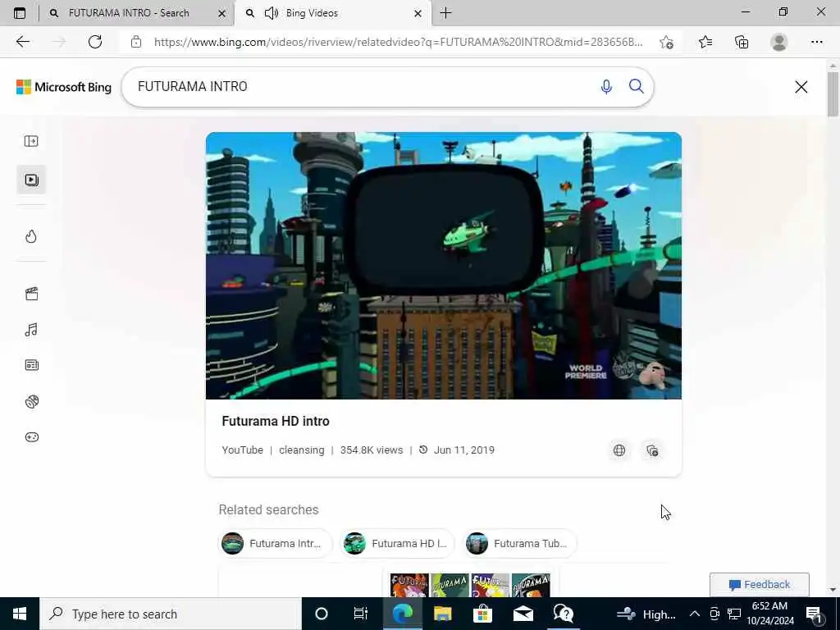Open the Favorites list icon
Screen dimensions: 840x630
coord(705,42)
